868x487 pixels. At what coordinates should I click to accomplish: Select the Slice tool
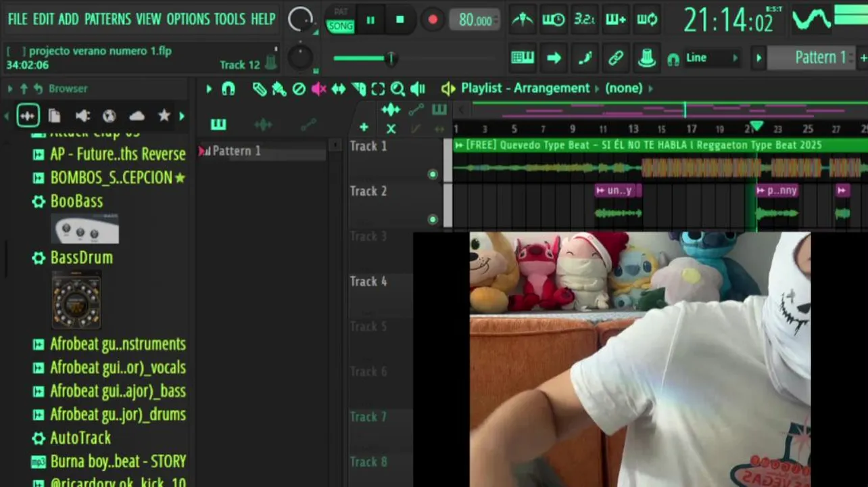pyautogui.click(x=358, y=89)
